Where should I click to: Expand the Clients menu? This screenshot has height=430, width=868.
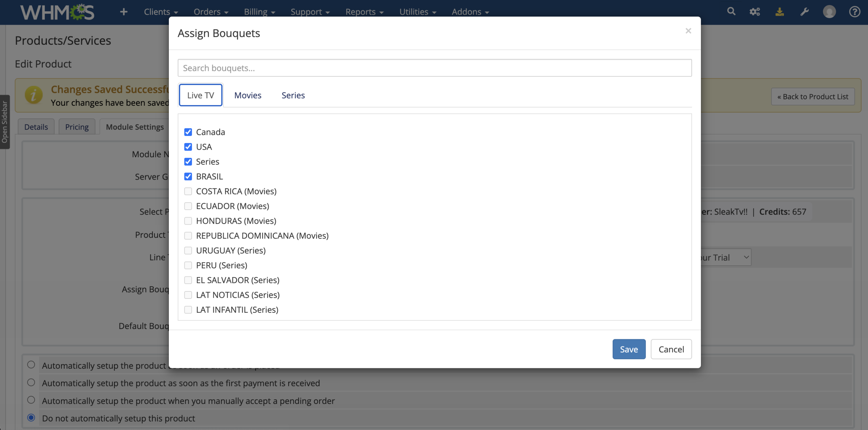click(x=161, y=12)
